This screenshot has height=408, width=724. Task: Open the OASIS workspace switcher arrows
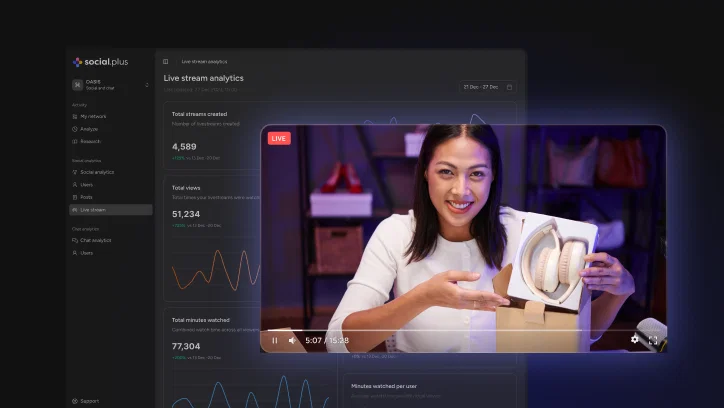click(x=147, y=85)
